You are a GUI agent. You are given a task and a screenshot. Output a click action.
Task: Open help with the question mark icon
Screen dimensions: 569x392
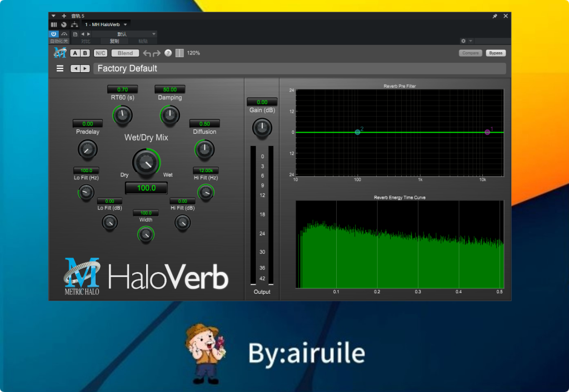(x=168, y=53)
